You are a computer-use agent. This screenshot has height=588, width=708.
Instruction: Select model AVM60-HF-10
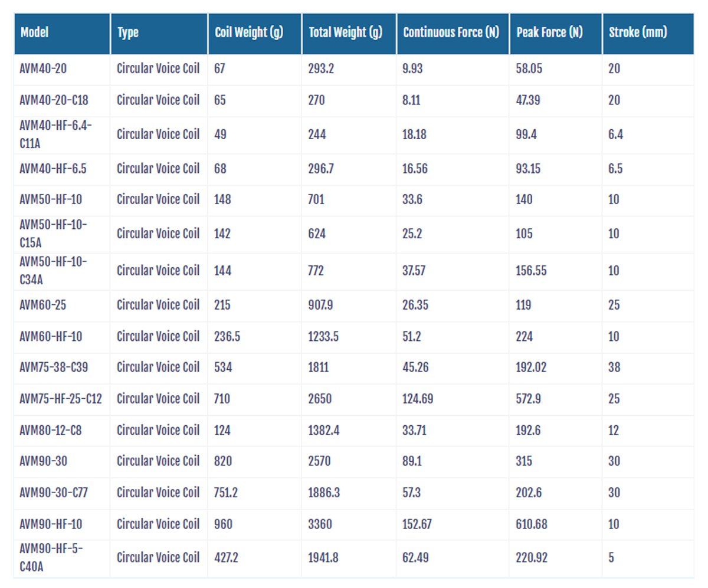tap(51, 337)
